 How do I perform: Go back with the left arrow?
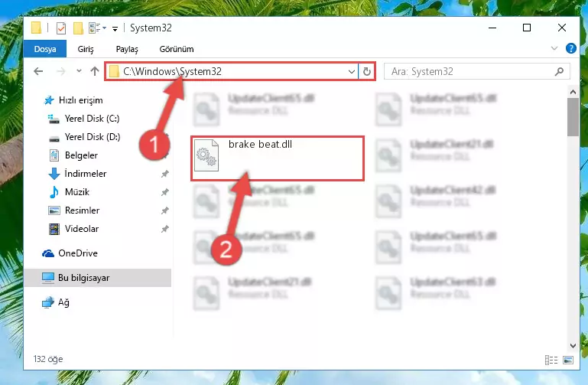click(x=38, y=71)
